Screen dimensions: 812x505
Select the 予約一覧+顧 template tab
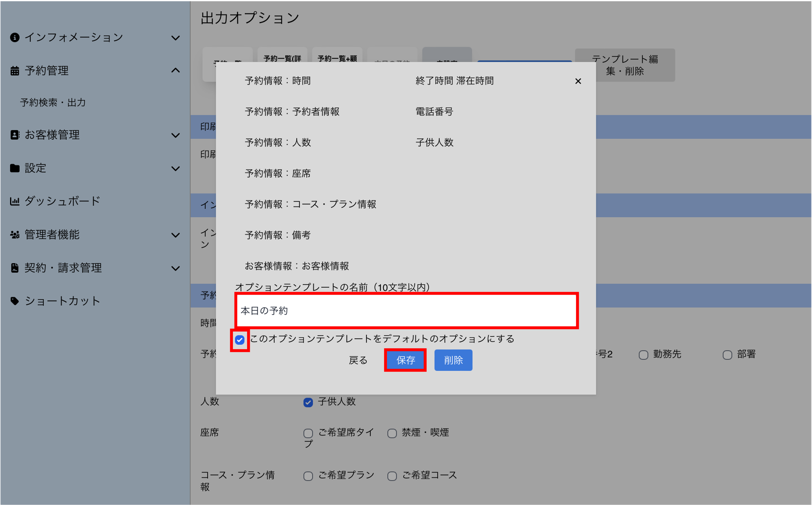(337, 55)
